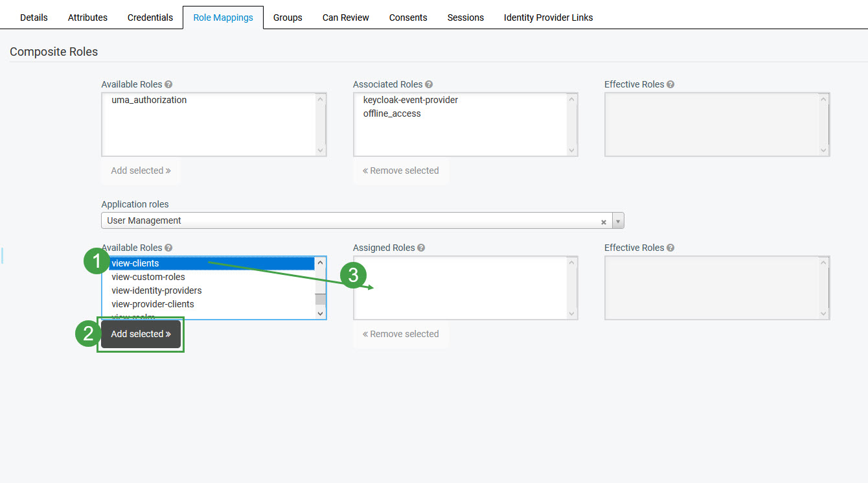Select offline_access in Associated Roles
The height and width of the screenshot is (483, 868).
(x=392, y=113)
